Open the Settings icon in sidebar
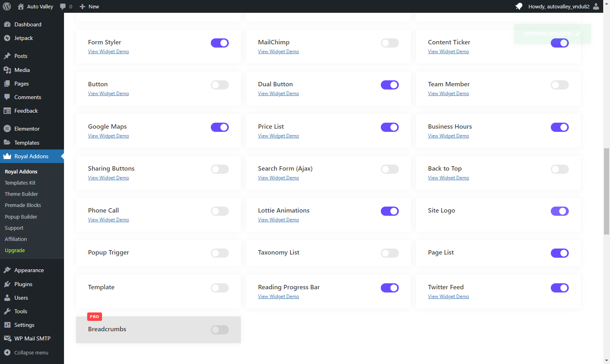Viewport: 610px width, 364px height. 7,325
